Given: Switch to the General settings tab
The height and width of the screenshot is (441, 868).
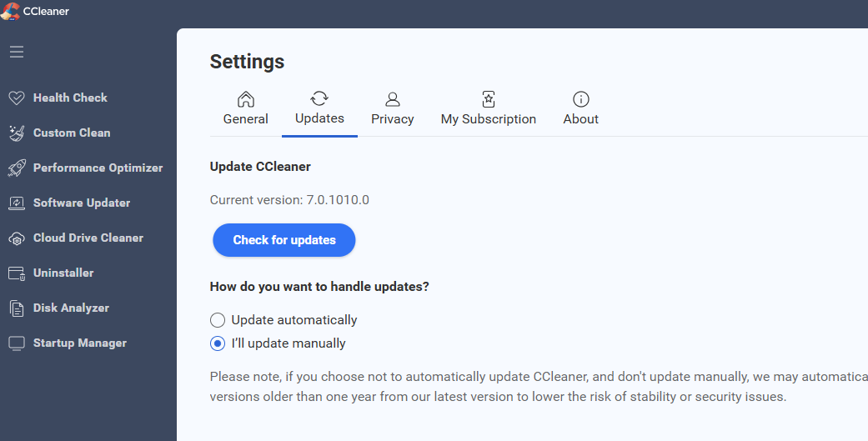Looking at the screenshot, I should 246,109.
